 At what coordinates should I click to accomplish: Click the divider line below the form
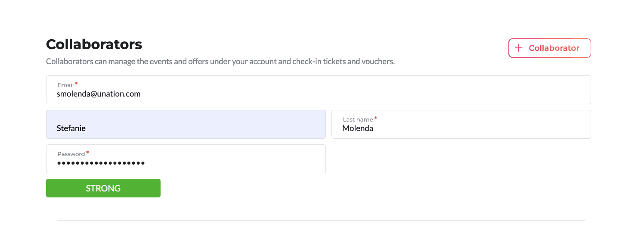321,220
